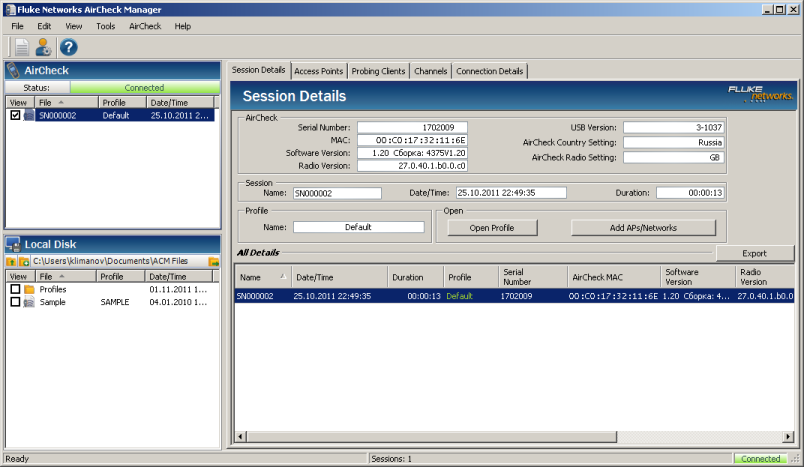Click the session Date/Time field
This screenshot has width=804, height=467.
(x=511, y=193)
